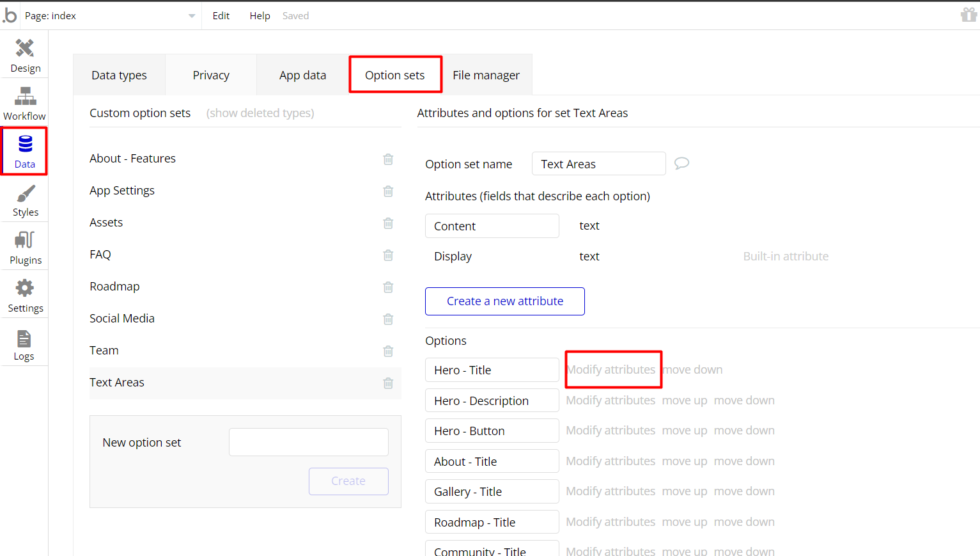Click Modify attributes for Hero - Description

tap(611, 401)
